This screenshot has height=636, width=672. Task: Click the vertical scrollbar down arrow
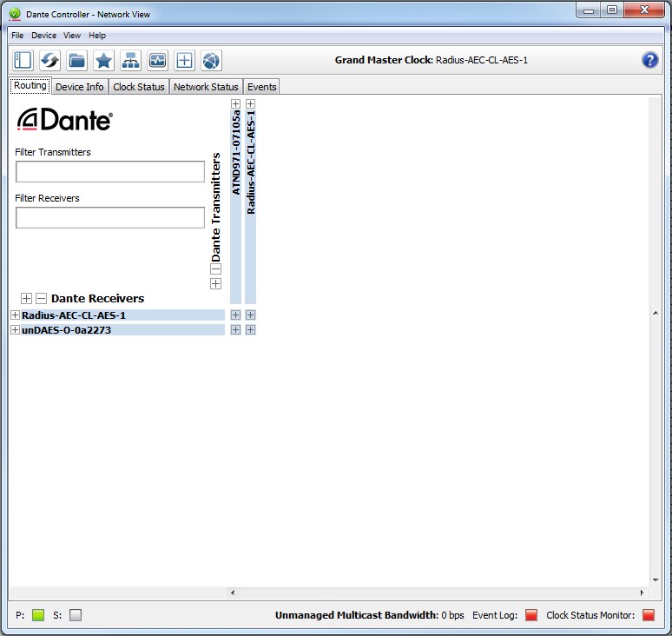point(656,580)
